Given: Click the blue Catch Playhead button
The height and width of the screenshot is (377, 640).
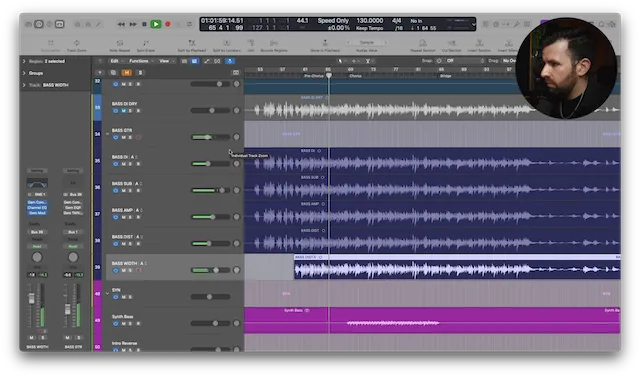Looking at the screenshot, I should coord(230,61).
